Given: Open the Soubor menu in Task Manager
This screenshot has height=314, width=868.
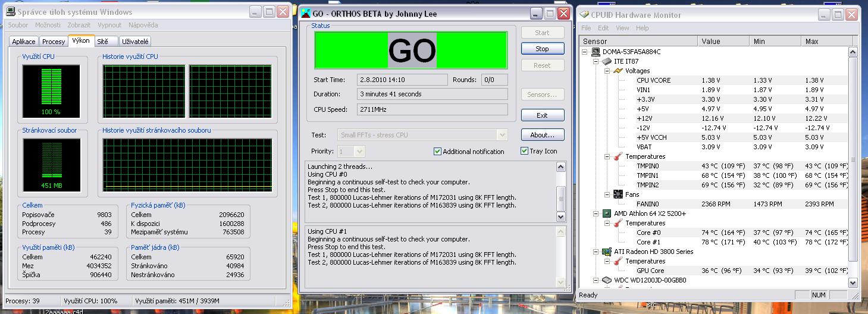Looking at the screenshot, I should point(18,25).
